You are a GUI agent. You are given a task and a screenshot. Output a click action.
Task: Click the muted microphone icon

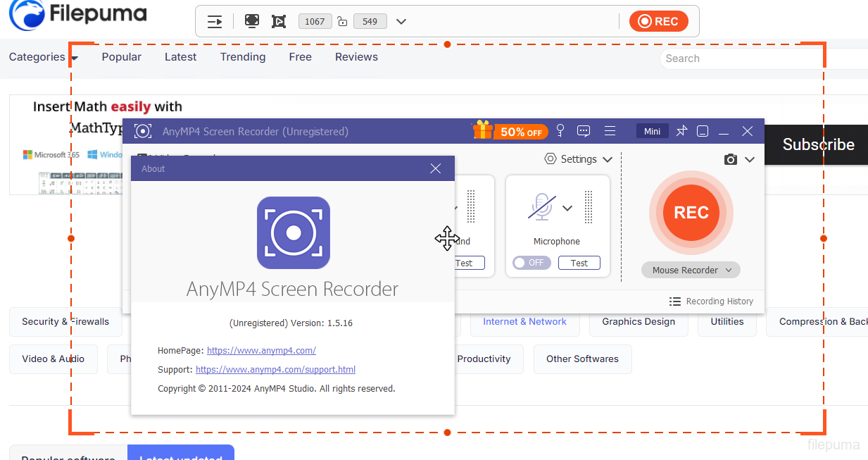tap(541, 207)
